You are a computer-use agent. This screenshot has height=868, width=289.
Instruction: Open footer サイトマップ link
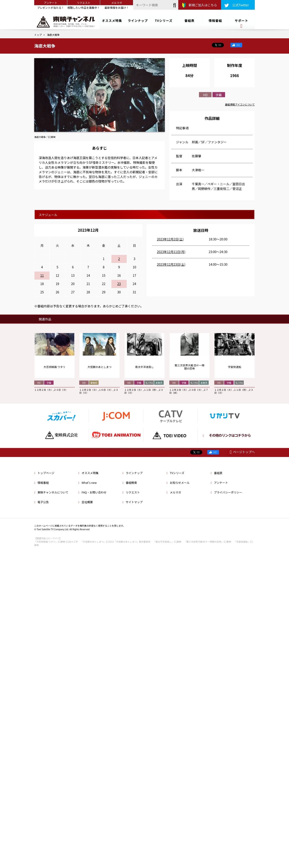point(134,503)
